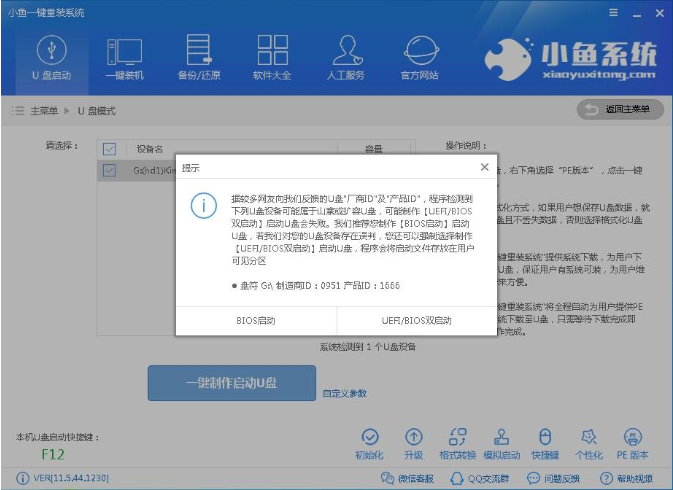Image resolution: width=673 pixels, height=490 pixels.
Task: Open the title bar hamburger menu
Action: point(613,12)
